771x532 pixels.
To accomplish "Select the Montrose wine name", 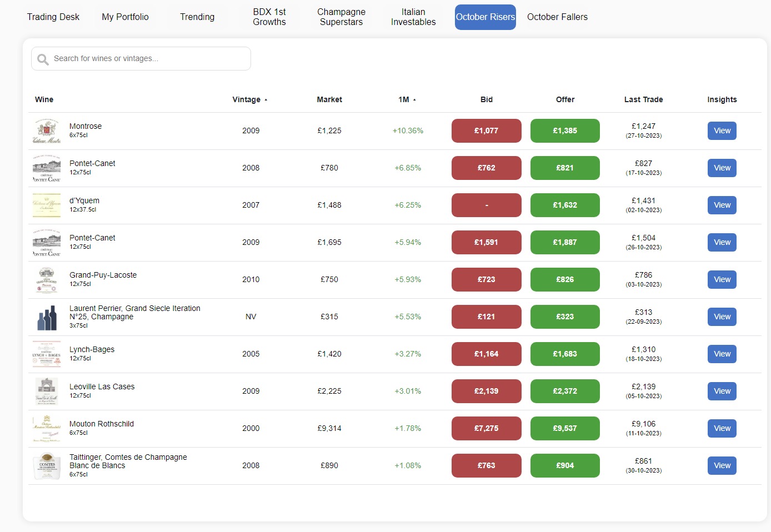I will pyautogui.click(x=86, y=126).
